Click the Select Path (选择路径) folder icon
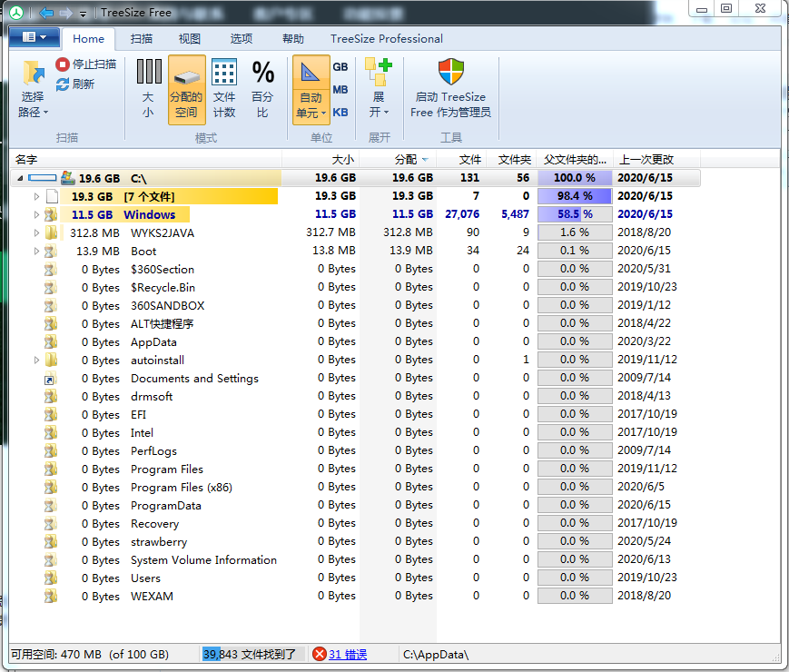Image resolution: width=789 pixels, height=672 pixels. [x=34, y=74]
